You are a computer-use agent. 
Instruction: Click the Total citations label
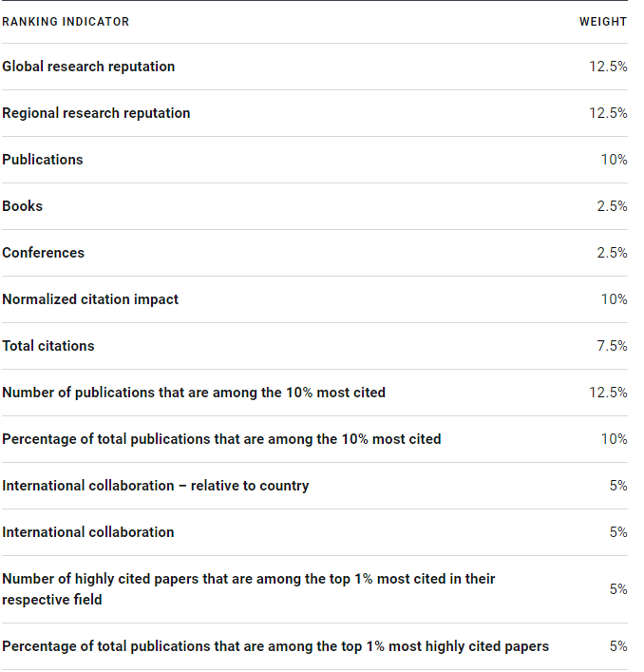coord(47,346)
